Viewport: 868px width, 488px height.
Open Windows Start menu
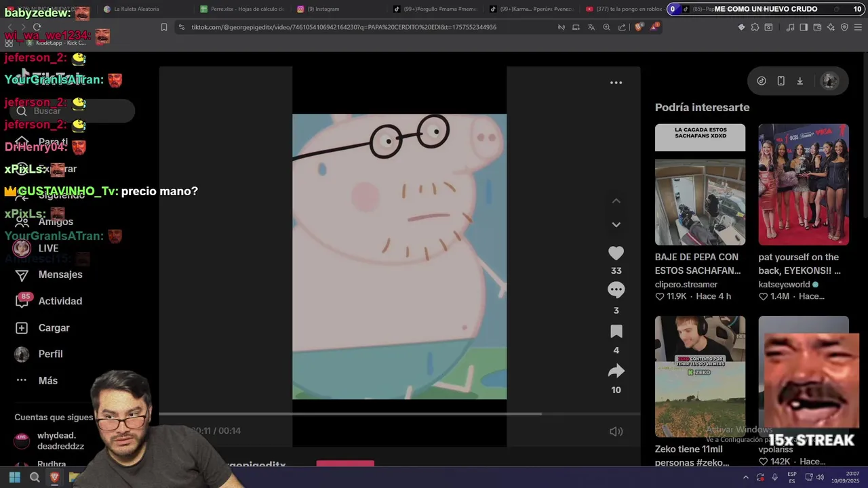[14, 477]
